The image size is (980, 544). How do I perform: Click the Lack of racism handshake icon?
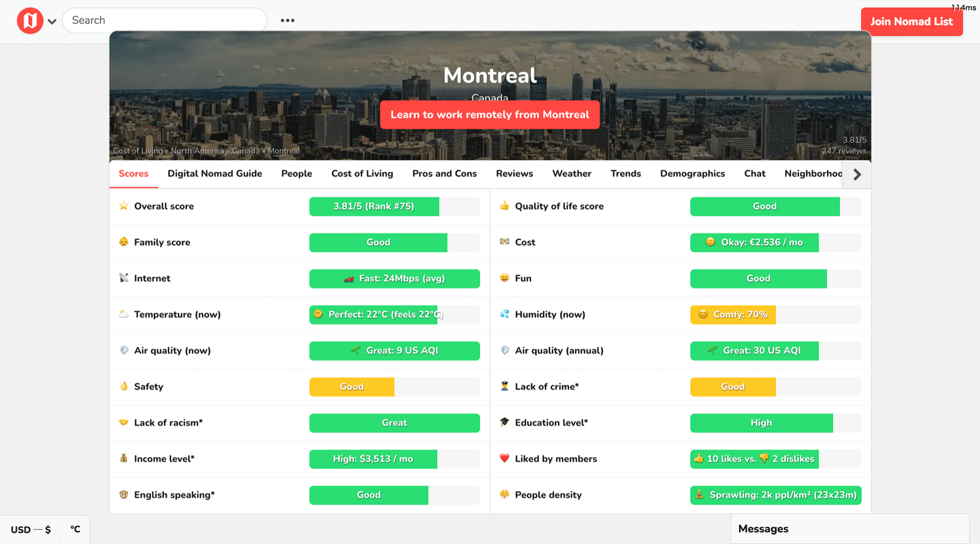(123, 422)
